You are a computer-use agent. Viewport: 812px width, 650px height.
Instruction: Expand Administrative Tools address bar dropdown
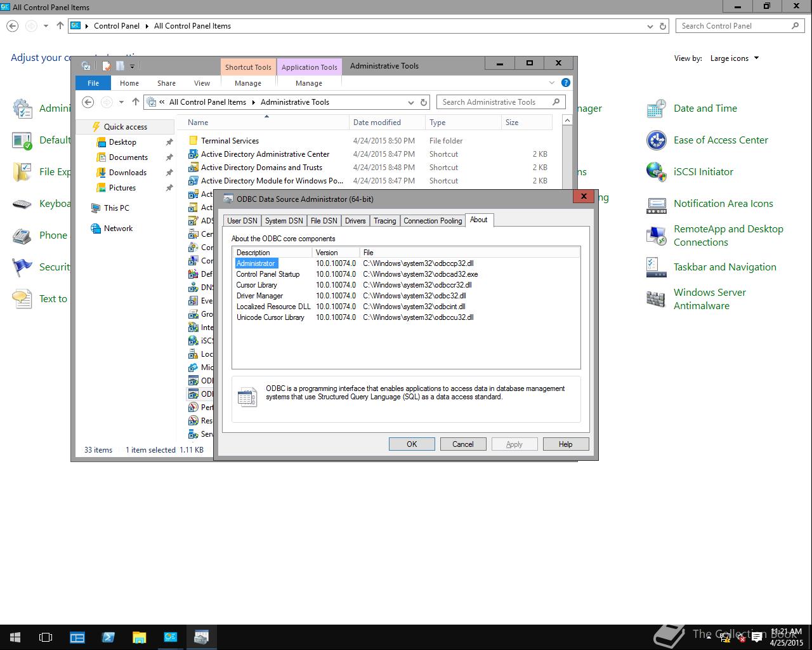tap(411, 102)
